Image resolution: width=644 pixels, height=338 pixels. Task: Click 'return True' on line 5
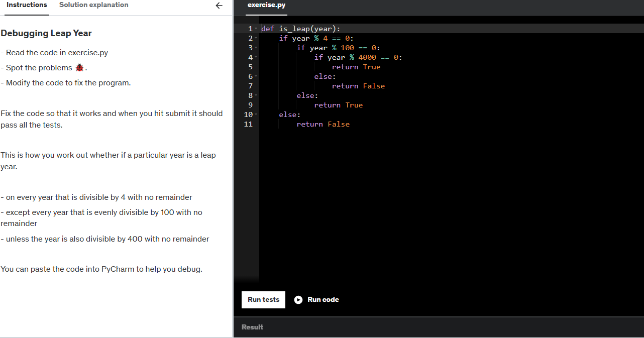[x=356, y=67]
